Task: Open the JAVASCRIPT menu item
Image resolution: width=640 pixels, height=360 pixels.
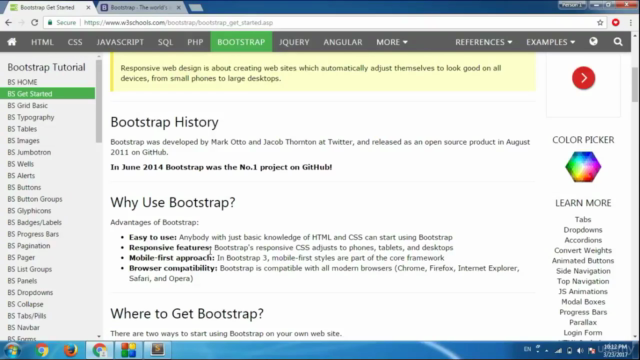Action: coord(120,42)
